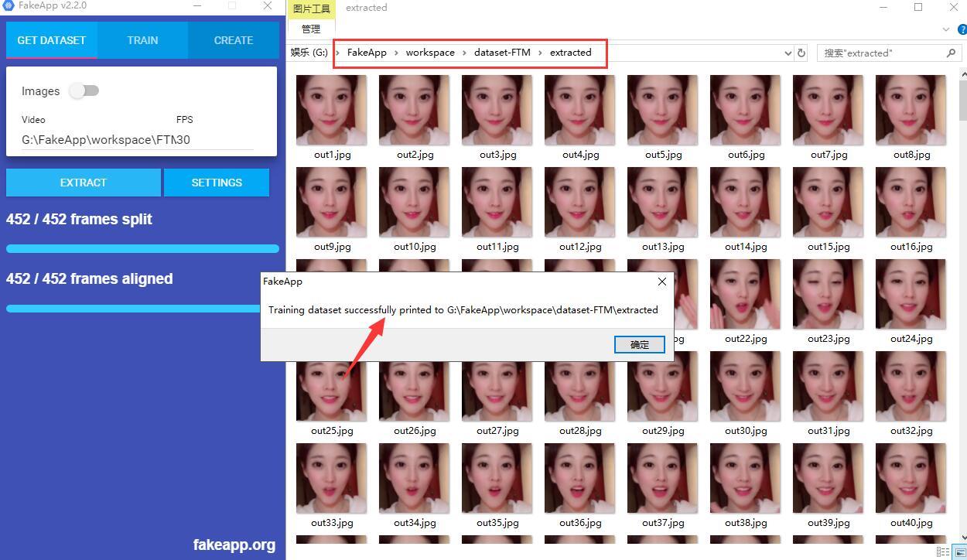Click the search magnifier icon in Explorer

951,53
